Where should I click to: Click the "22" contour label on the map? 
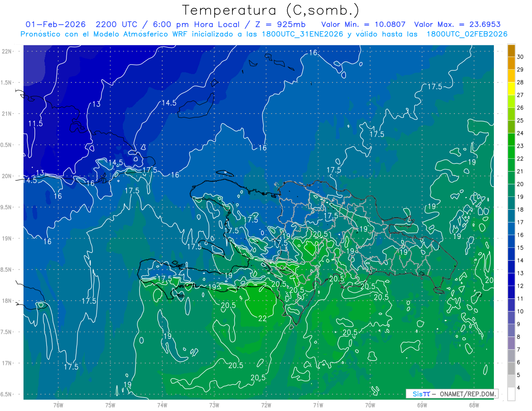click(262, 318)
